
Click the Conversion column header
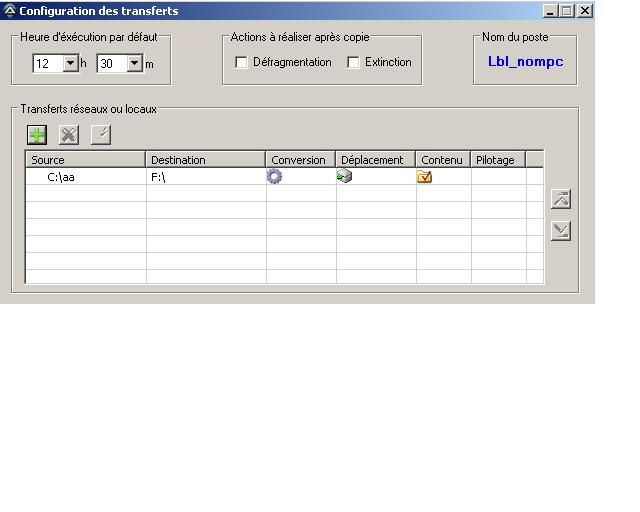(300, 160)
